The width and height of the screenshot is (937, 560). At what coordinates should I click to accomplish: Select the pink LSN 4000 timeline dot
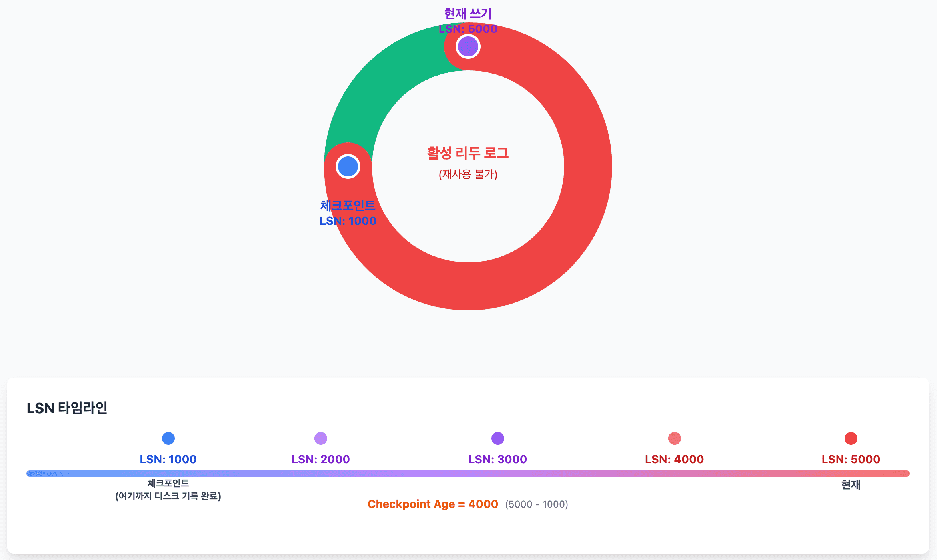click(674, 438)
